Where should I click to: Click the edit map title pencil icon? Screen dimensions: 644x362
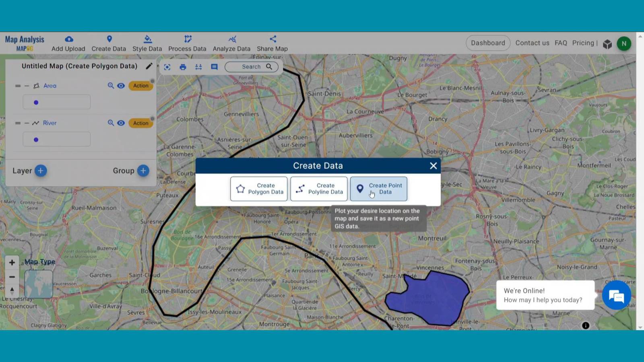pos(149,66)
